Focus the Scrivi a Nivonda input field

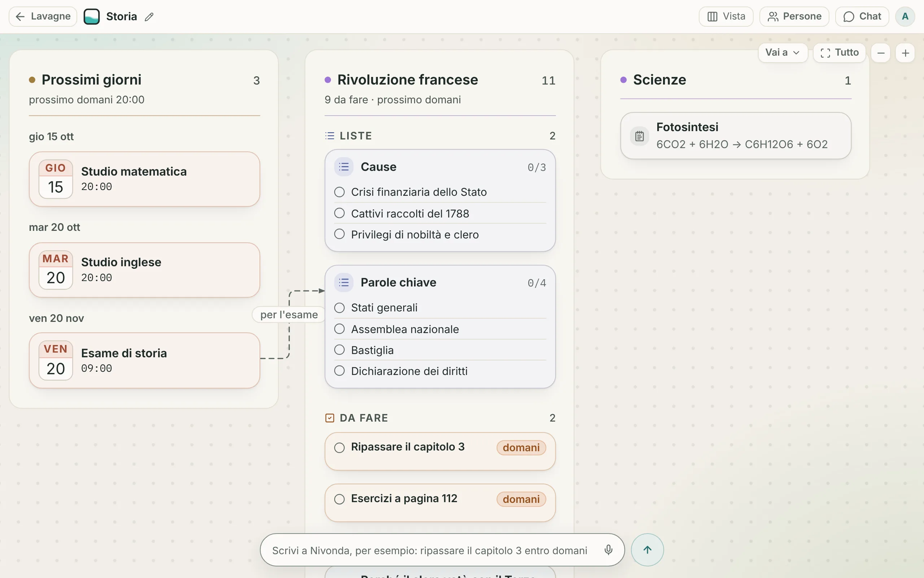[x=430, y=551]
